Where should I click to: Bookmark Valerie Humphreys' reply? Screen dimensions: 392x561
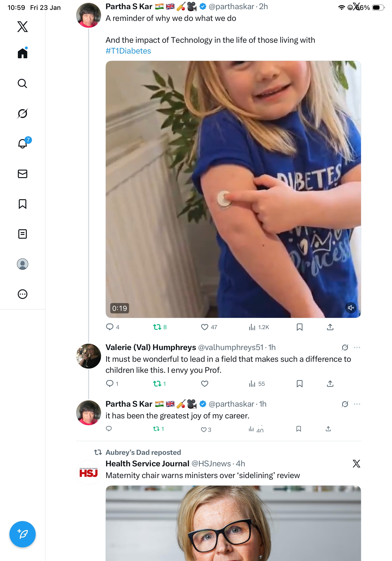[299, 384]
